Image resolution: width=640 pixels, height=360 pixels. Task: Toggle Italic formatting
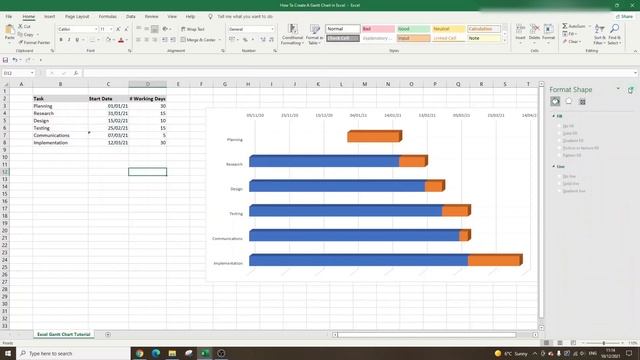[x=69, y=40]
